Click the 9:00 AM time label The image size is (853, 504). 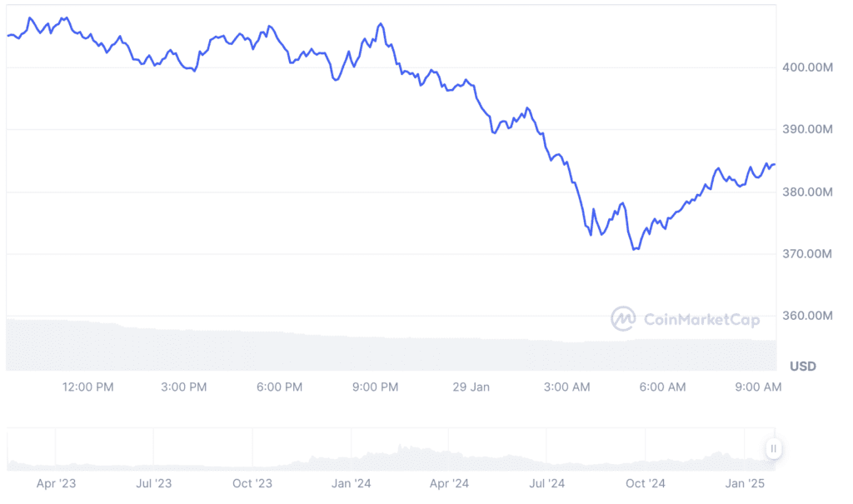(x=759, y=387)
